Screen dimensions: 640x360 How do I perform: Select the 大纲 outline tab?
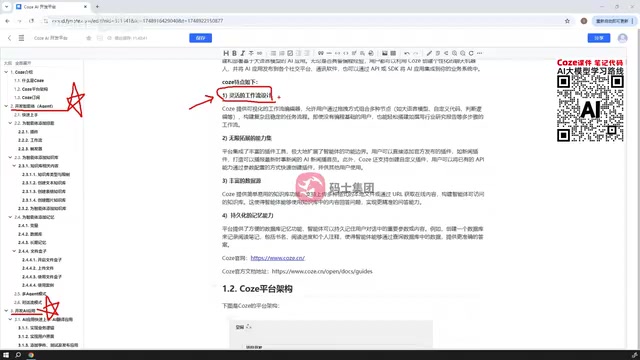click(x=8, y=63)
